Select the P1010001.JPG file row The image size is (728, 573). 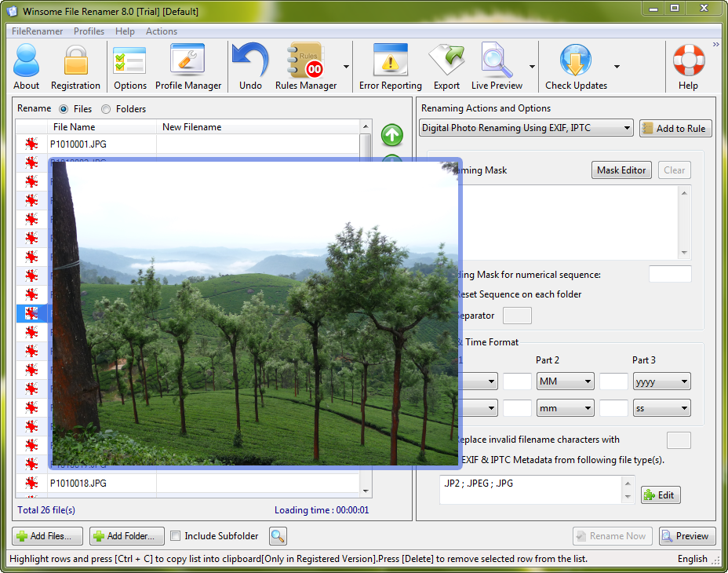tap(187, 144)
